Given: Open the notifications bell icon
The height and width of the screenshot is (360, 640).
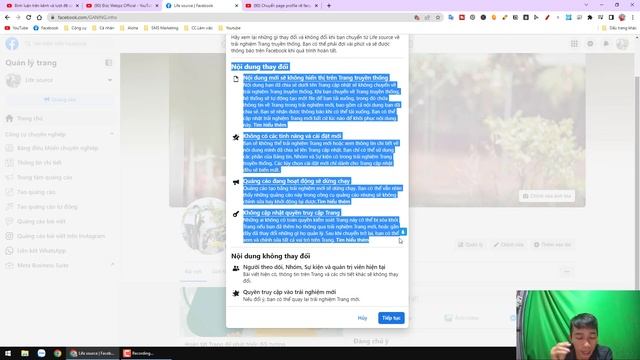Looking at the screenshot, I should pos(606,44).
